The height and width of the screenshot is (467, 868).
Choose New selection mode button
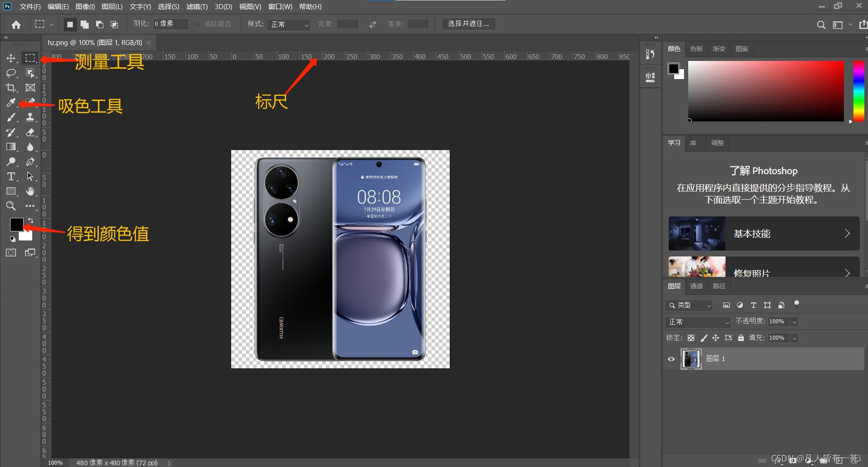click(x=70, y=25)
